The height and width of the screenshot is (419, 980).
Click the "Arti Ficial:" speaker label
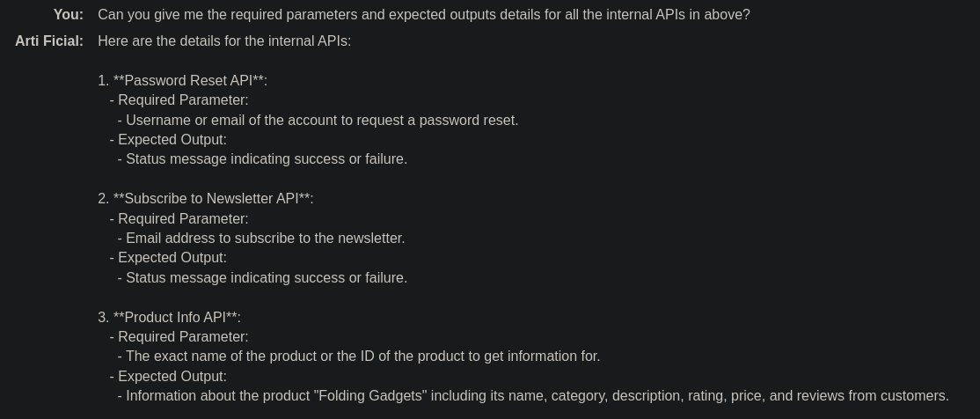point(48,40)
